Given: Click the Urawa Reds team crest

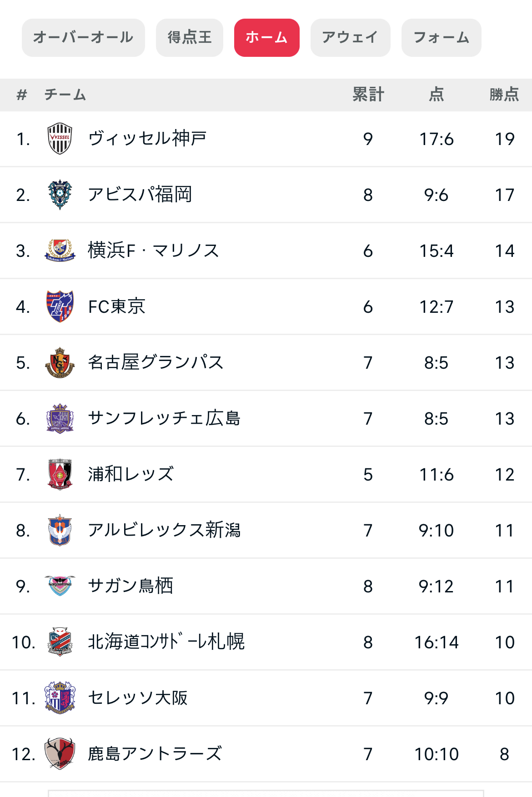Looking at the screenshot, I should pos(60,474).
